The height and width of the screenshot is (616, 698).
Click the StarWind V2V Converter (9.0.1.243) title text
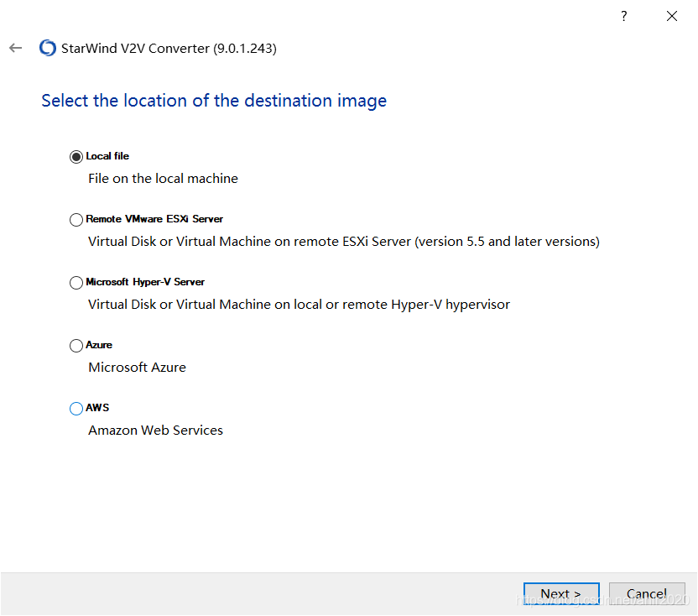(x=169, y=48)
